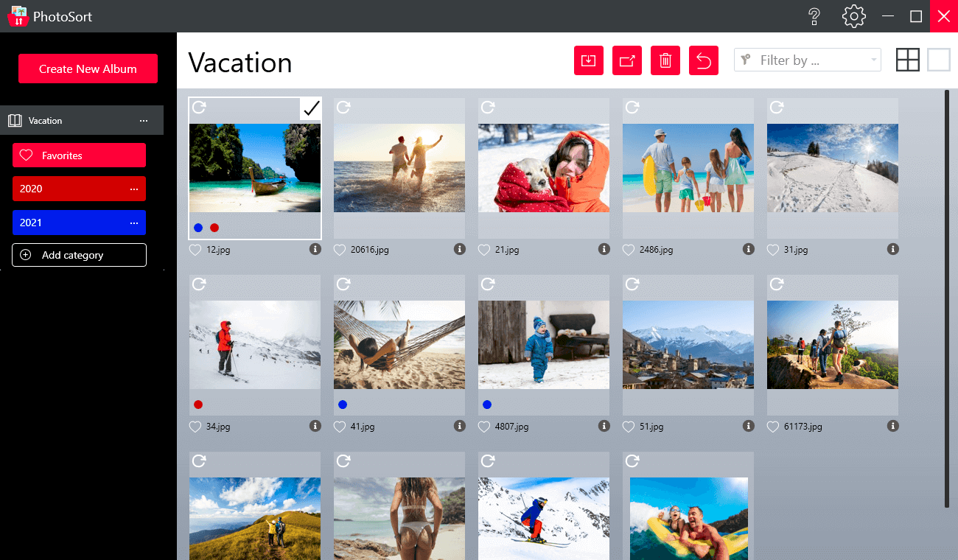Favorite 20616.jpg with heart icon
Screen dimensions: 958x560
[x=340, y=251]
